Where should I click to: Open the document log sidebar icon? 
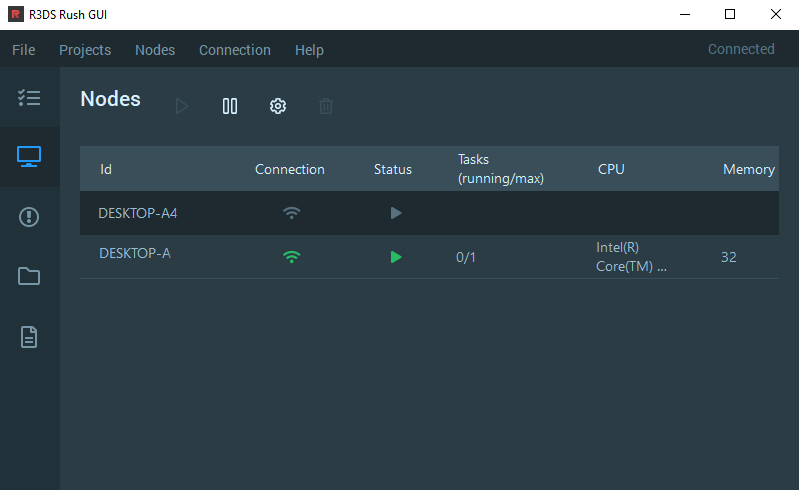pyautogui.click(x=29, y=337)
